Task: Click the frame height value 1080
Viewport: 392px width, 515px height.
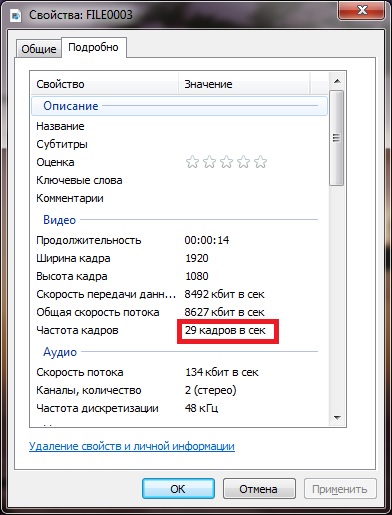Action: tap(197, 276)
